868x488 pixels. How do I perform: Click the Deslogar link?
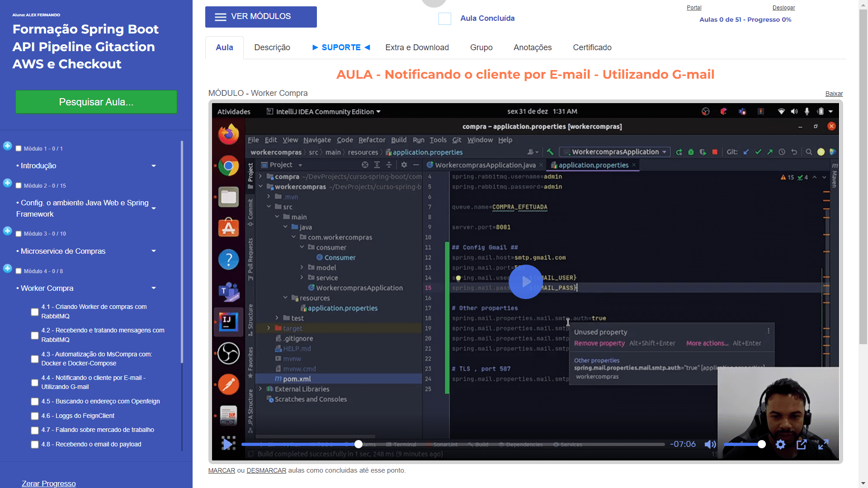[783, 8]
